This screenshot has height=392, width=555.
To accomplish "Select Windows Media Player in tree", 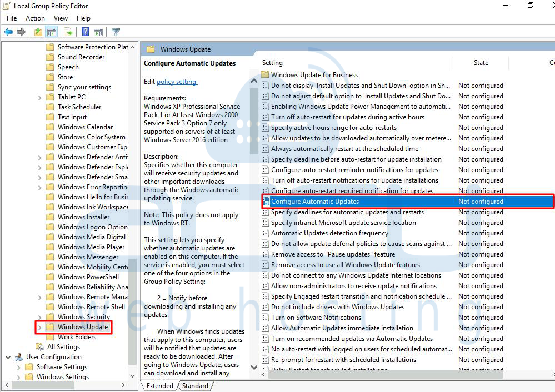I will point(91,247).
